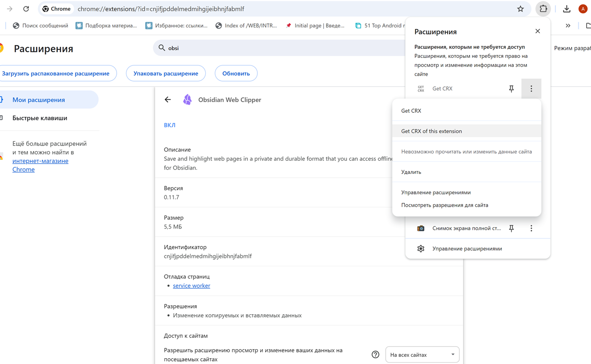Open 'service worker' debug link
Screen dimensions: 591x364
click(x=191, y=285)
